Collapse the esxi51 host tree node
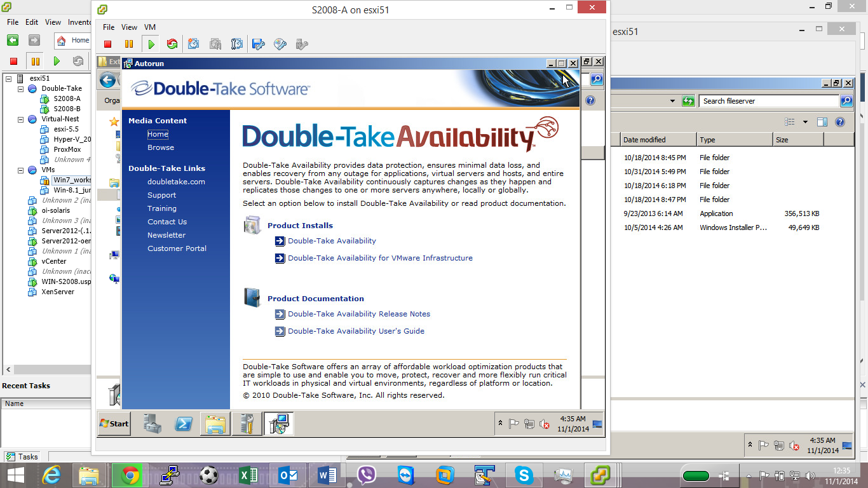 click(8, 78)
